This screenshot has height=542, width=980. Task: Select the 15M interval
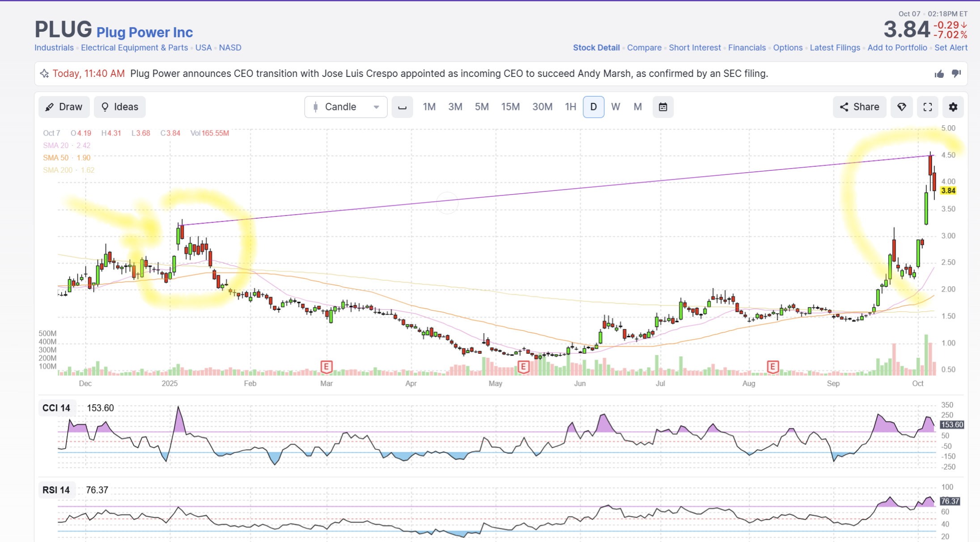pyautogui.click(x=510, y=107)
